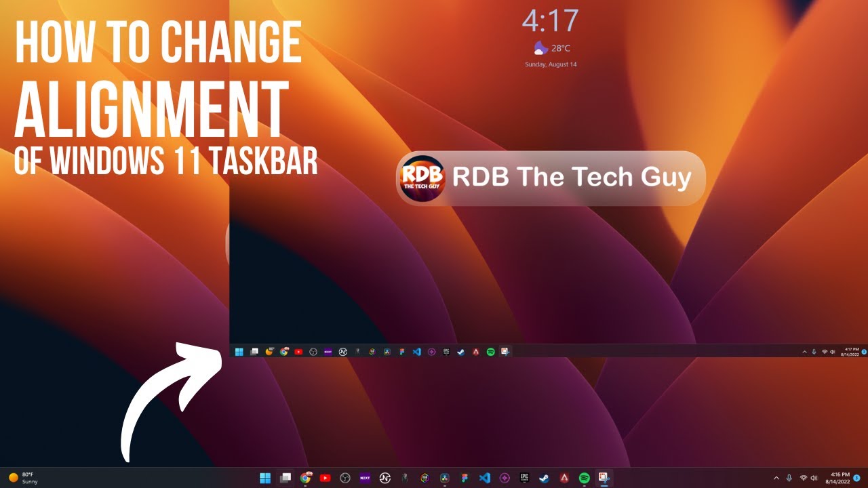This screenshot has width=868, height=488.
Task: Show hidden tray icons beside the 4:16 PM clock
Action: point(776,478)
